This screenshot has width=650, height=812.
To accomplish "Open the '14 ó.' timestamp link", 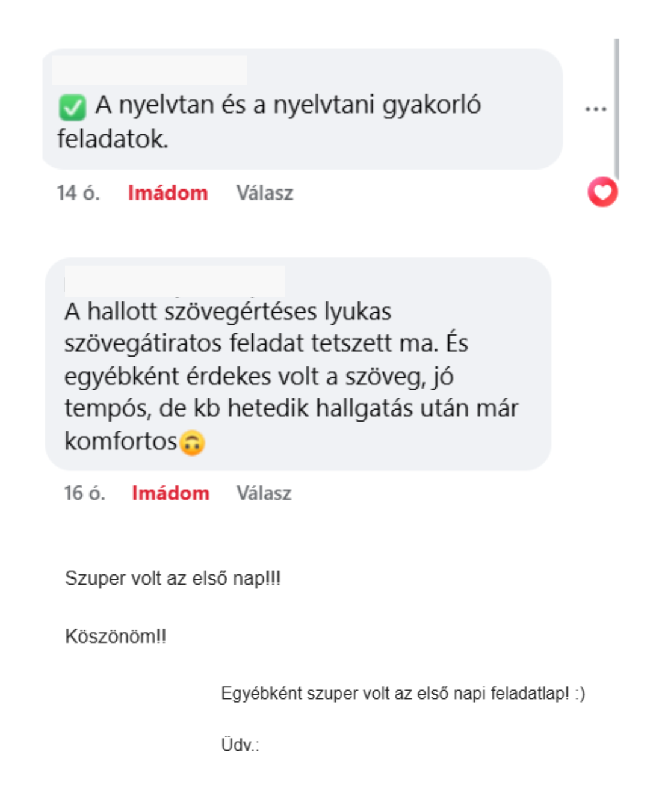I will (78, 193).
